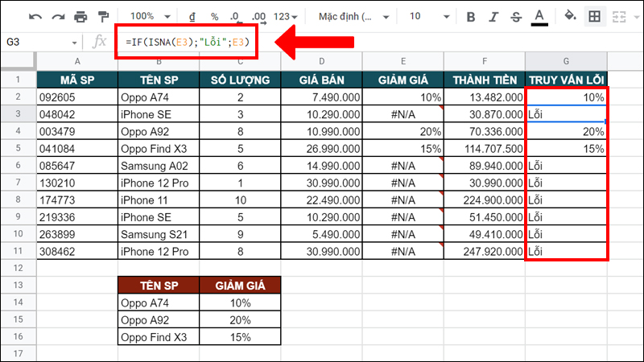Screen dimensions: 644x362
Task: Decrease decimal places
Action: click(235, 17)
